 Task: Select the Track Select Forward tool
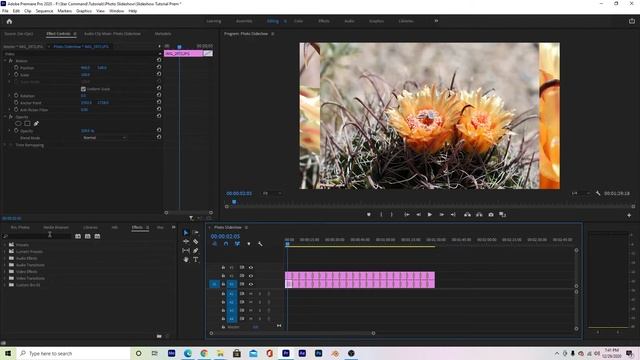pos(196,232)
